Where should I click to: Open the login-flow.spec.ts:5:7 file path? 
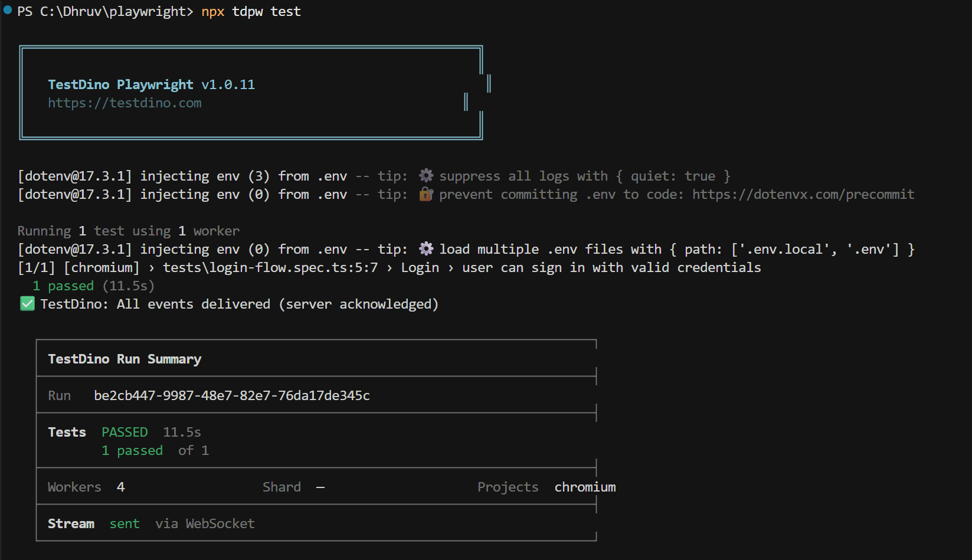tap(270, 268)
